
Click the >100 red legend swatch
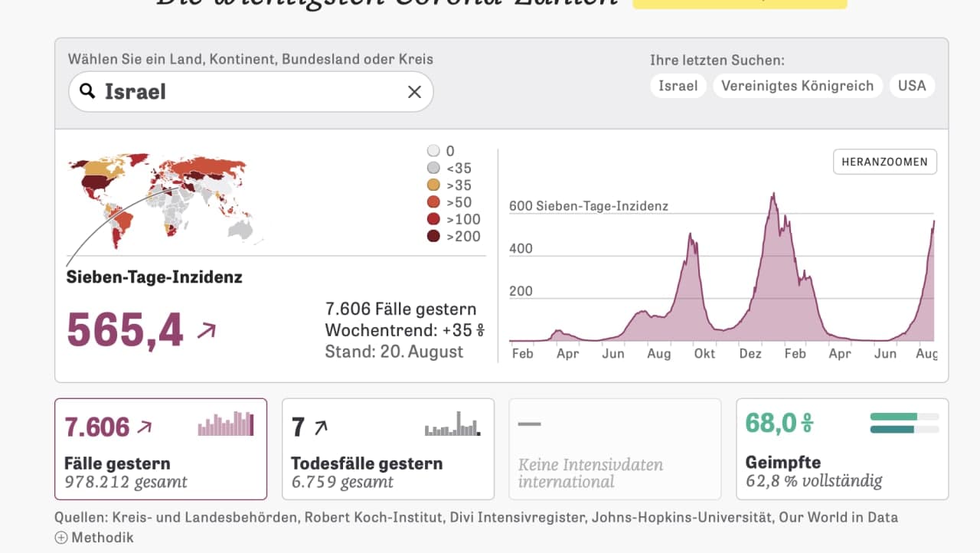click(x=433, y=219)
